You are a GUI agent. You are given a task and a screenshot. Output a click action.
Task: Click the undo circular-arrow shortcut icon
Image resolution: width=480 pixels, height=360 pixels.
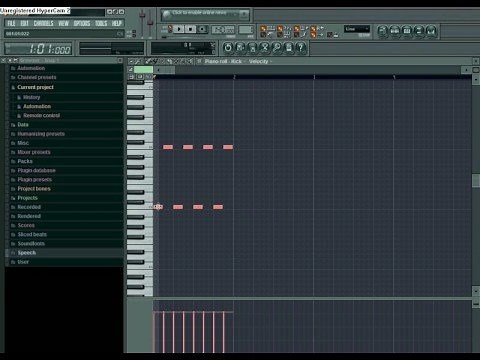[228, 48]
